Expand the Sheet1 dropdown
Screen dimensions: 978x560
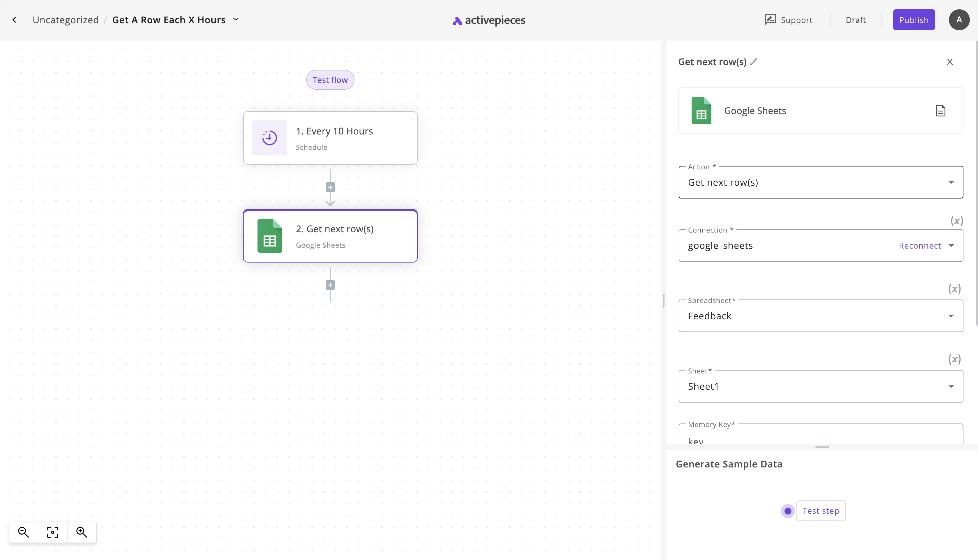(821, 387)
